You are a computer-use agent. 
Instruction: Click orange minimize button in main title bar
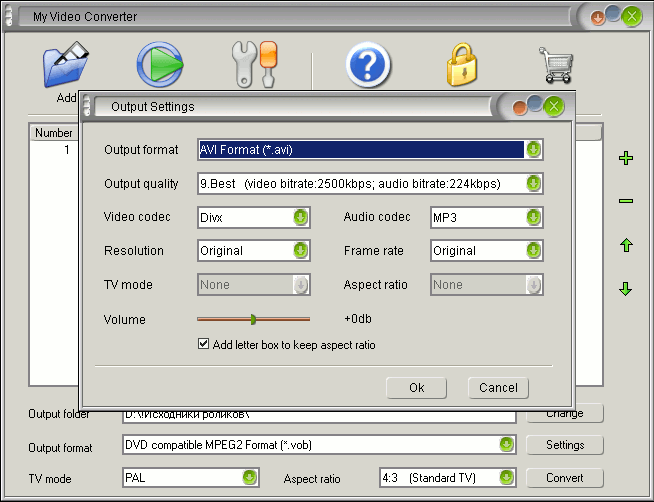tap(597, 18)
